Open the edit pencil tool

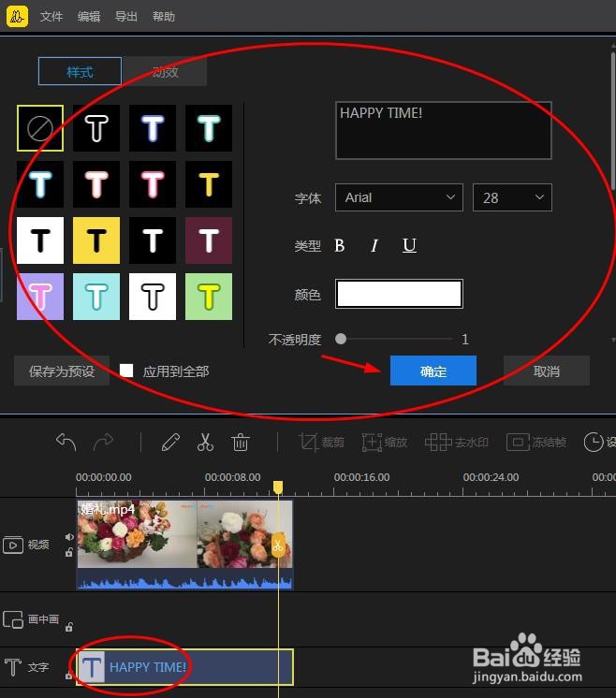pyautogui.click(x=170, y=442)
